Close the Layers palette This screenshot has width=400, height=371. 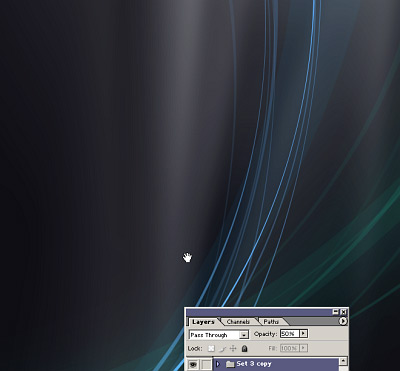click(x=343, y=312)
